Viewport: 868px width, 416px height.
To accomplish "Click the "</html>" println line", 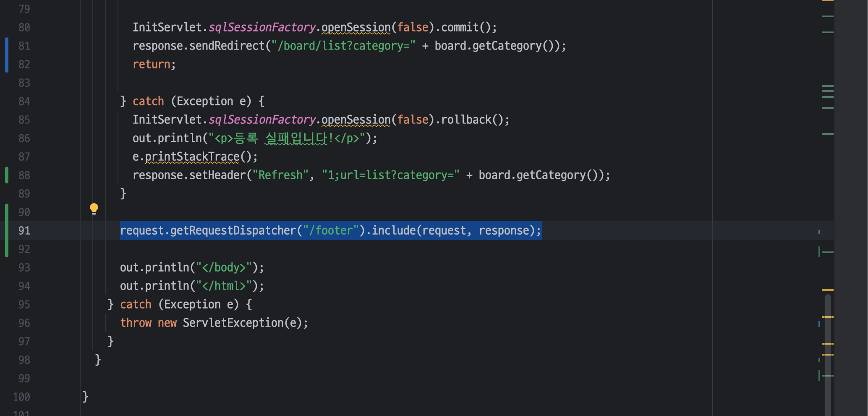I will [x=192, y=286].
